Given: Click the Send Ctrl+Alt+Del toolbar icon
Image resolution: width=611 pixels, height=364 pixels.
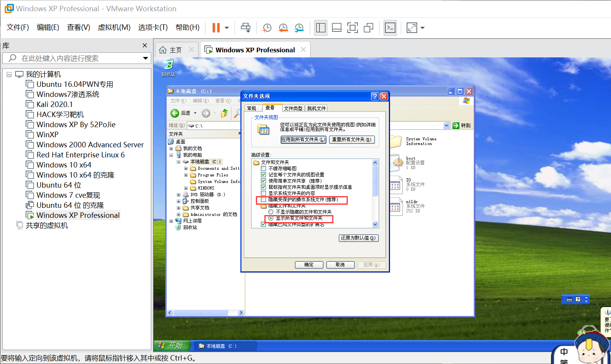Looking at the screenshot, I should [245, 28].
